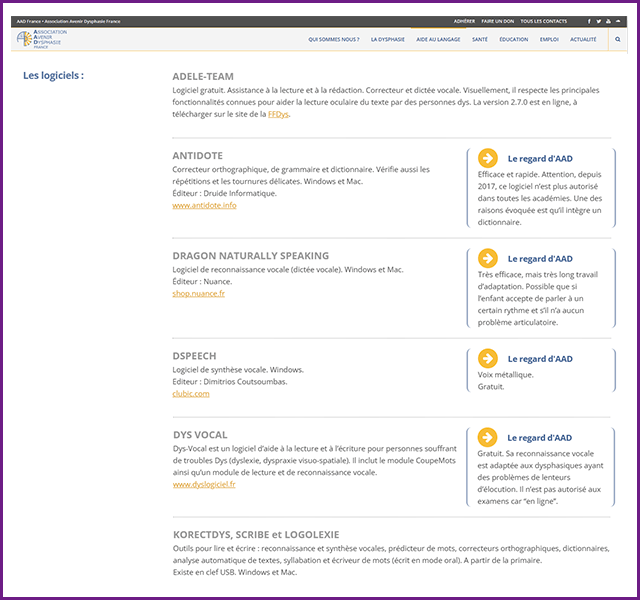The image size is (640, 600).
Task: Click the ANTIDOTE heading
Action: click(198, 156)
